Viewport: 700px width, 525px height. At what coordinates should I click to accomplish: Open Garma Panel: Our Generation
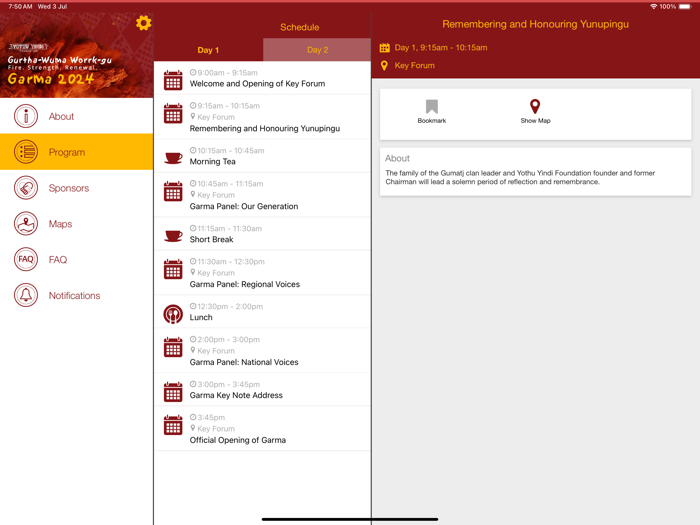click(x=262, y=195)
